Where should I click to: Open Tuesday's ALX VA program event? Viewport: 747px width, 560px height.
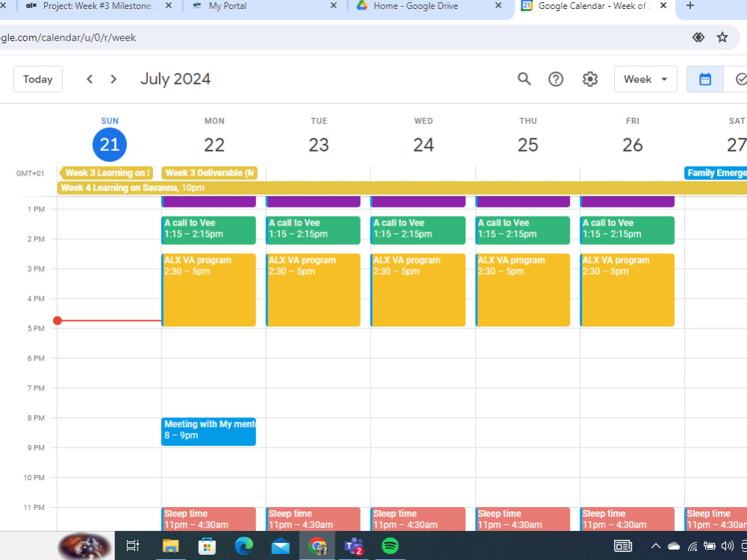click(x=313, y=290)
